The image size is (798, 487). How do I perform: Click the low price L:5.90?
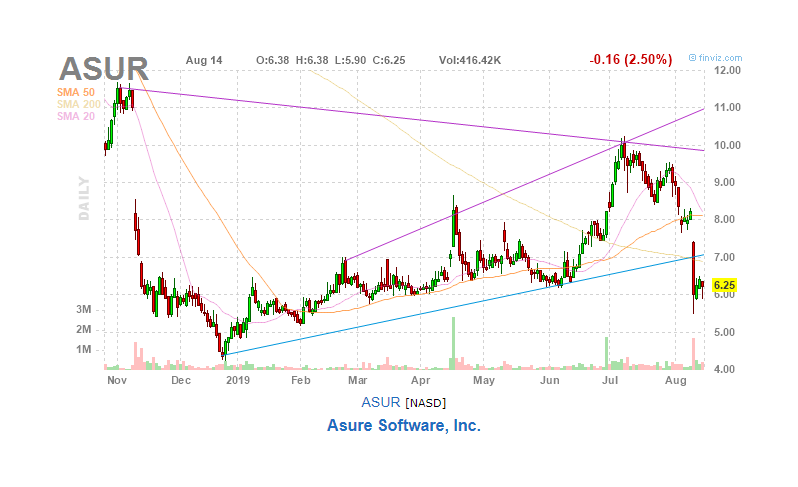(351, 60)
